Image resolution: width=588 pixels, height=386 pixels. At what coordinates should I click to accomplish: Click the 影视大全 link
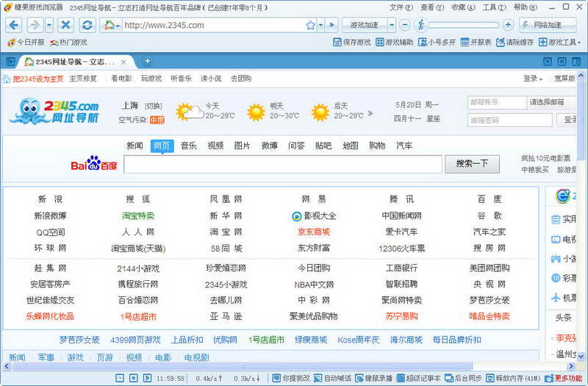coord(314,216)
